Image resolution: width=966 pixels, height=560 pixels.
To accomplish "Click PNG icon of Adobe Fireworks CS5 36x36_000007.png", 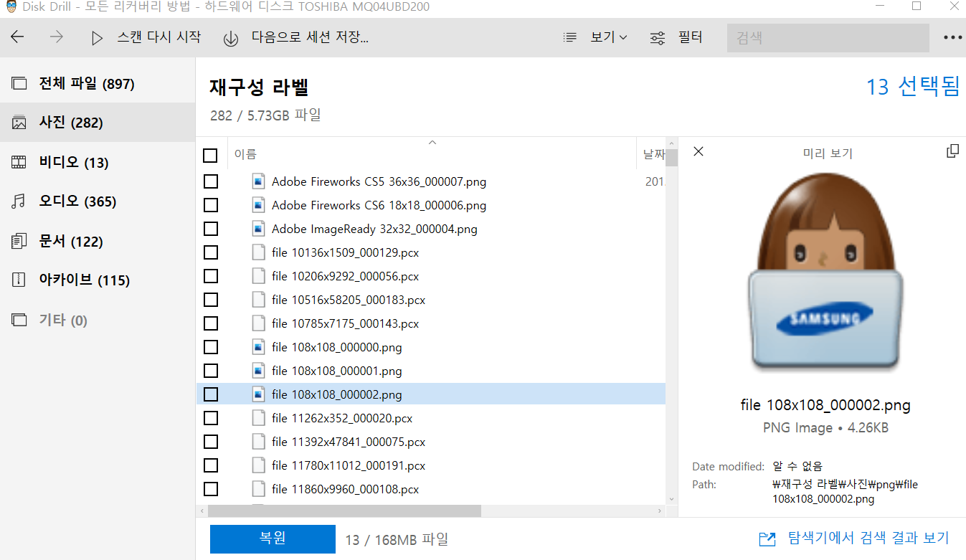I will (x=258, y=181).
